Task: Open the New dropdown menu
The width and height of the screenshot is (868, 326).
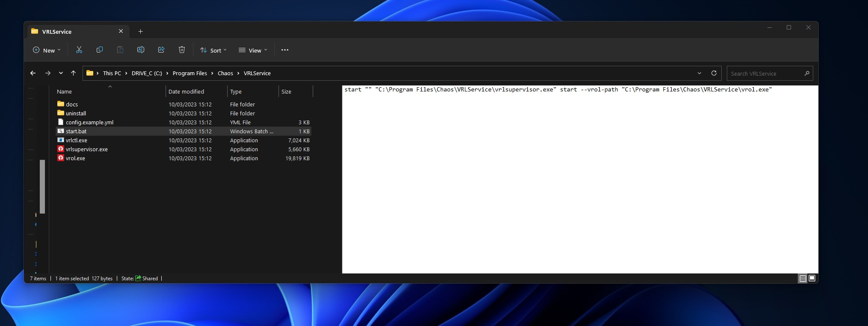Action: (x=47, y=50)
